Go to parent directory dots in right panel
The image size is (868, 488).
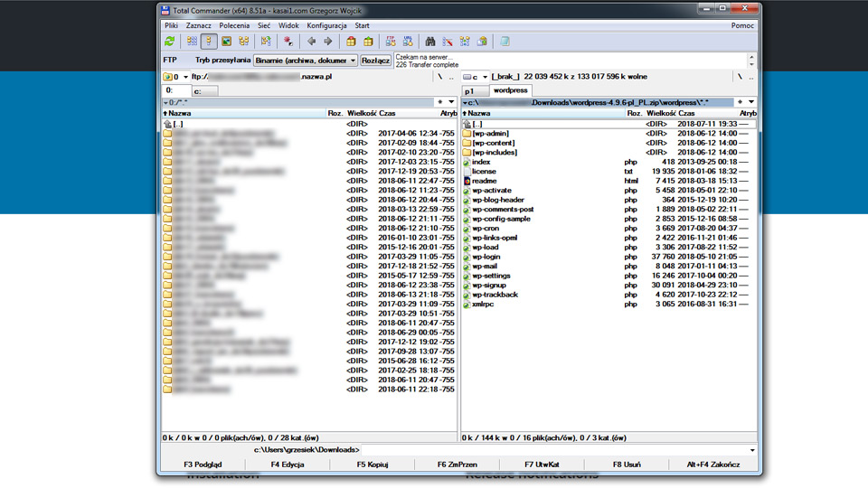pyautogui.click(x=751, y=77)
